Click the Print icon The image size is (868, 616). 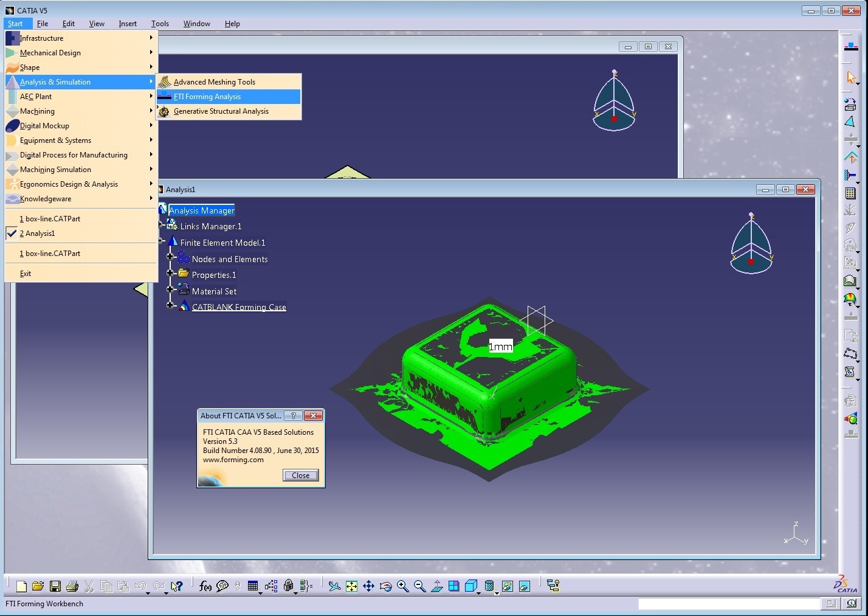[72, 586]
